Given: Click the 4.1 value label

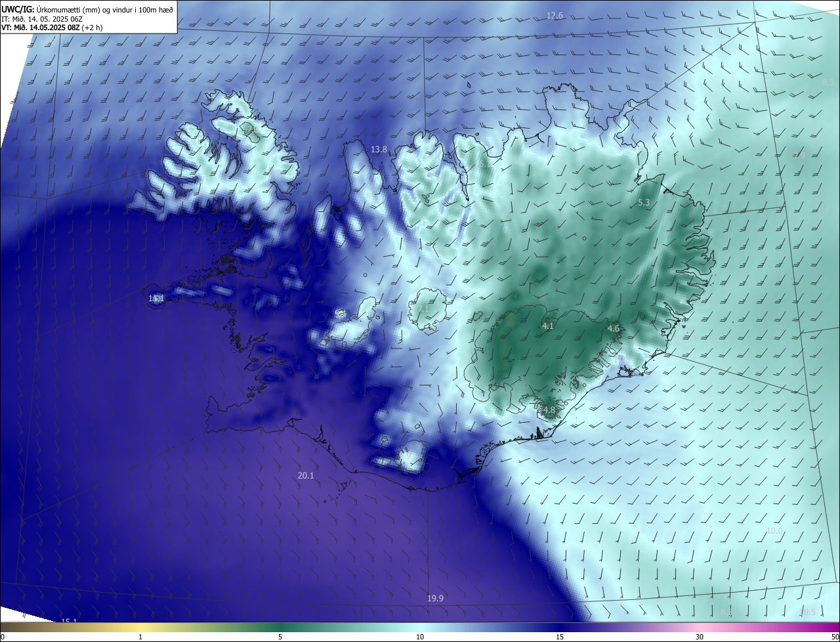Looking at the screenshot, I should click(x=548, y=326).
